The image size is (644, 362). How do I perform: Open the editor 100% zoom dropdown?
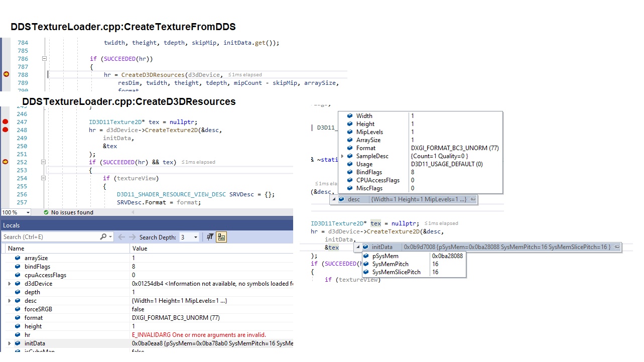coord(28,212)
